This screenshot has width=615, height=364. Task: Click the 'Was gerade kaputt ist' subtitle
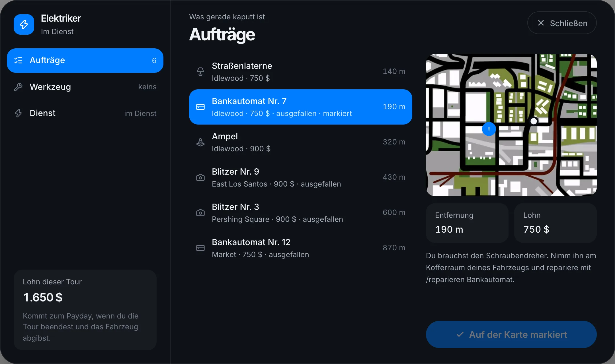coord(227,17)
